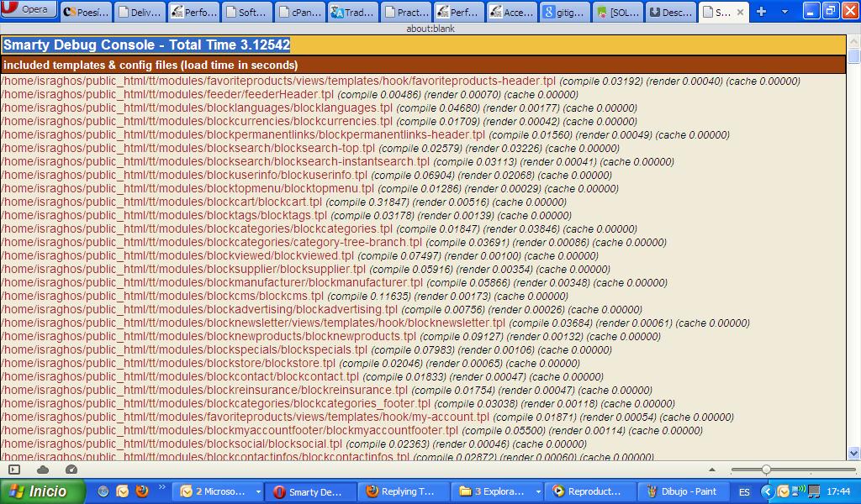Switch to the cPan... browser tab
Screen dimensions: 861x504
tap(300, 12)
